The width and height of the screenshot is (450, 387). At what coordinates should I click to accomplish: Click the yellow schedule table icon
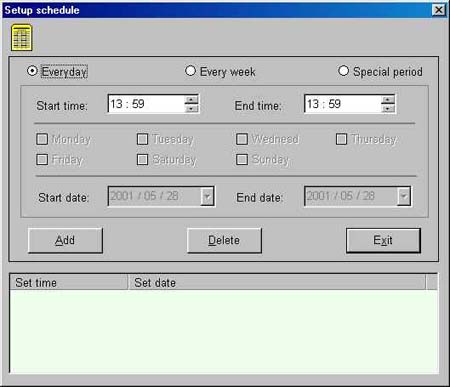[x=22, y=38]
